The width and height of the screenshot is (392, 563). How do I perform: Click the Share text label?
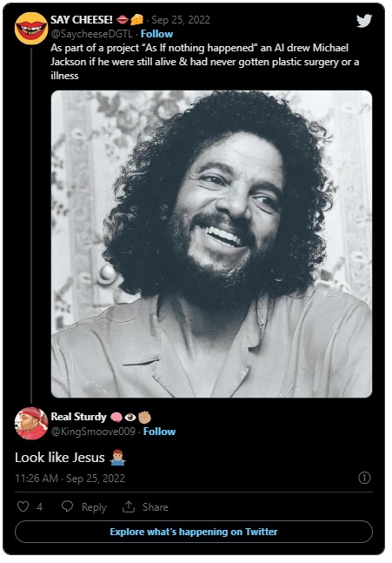(155, 507)
